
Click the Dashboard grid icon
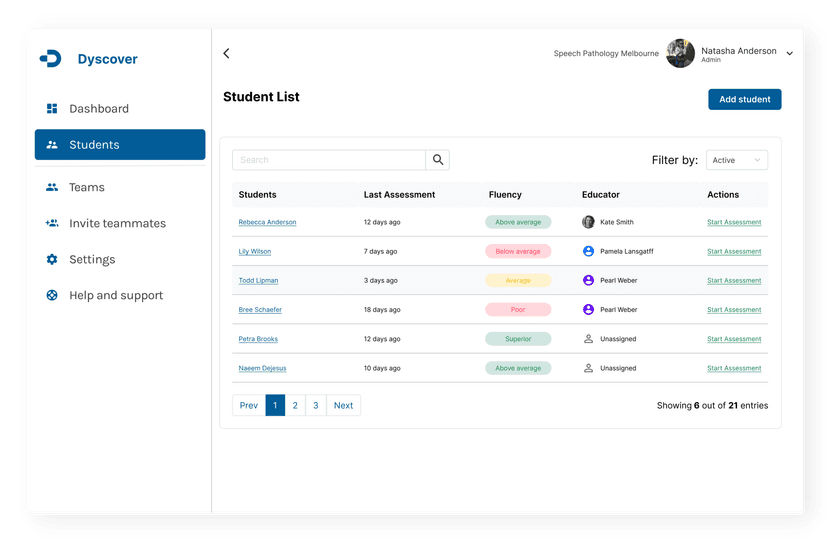(x=52, y=109)
